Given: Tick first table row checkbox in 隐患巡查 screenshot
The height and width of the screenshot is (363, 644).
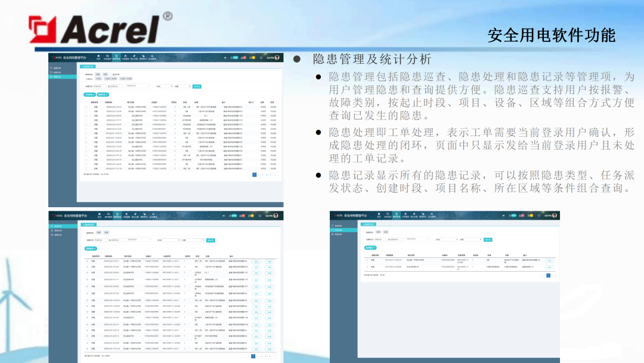Looking at the screenshot, I should 87,261.
